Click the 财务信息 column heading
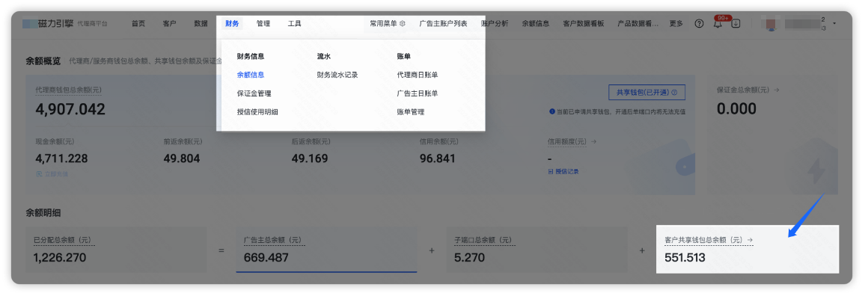Image resolution: width=868 pixels, height=299 pixels. click(250, 56)
